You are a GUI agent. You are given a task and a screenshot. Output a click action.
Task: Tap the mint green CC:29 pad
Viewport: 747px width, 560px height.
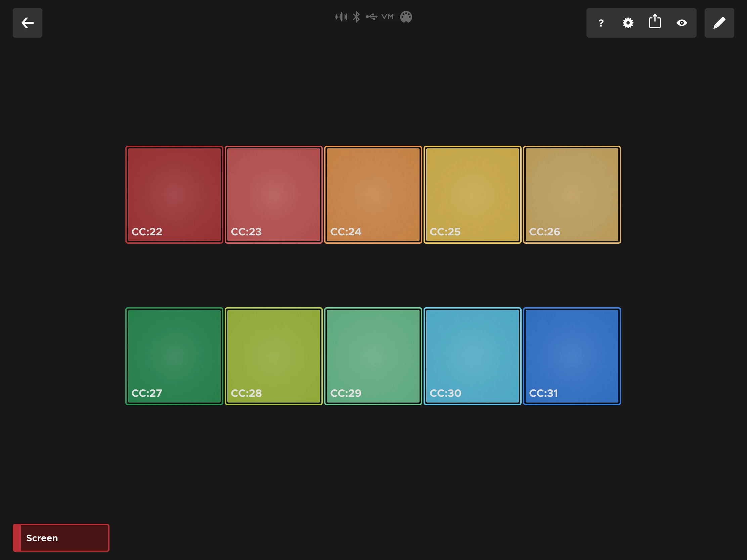point(373,356)
